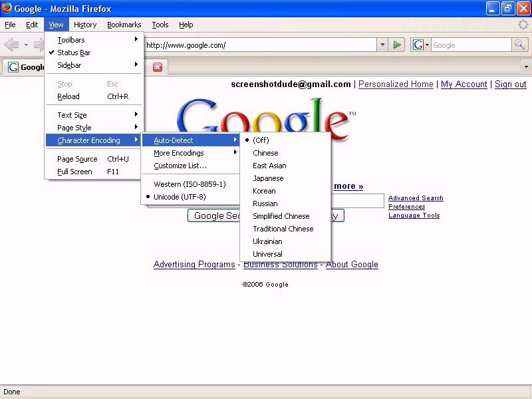Viewport: 532px width, 399px height.
Task: Click the Back arrow navigation button
Action: (x=12, y=45)
